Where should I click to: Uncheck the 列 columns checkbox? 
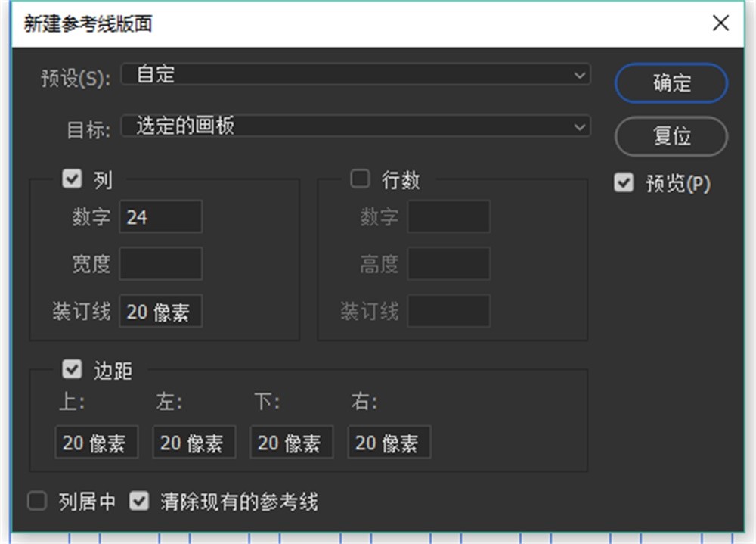pyautogui.click(x=72, y=179)
